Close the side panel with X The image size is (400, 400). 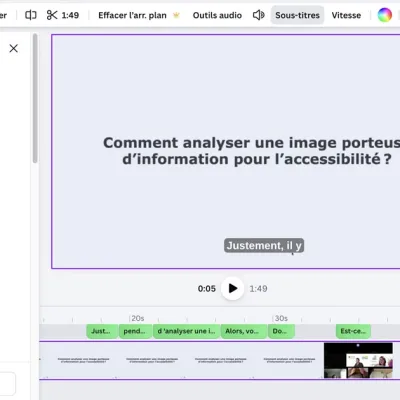tap(14, 48)
